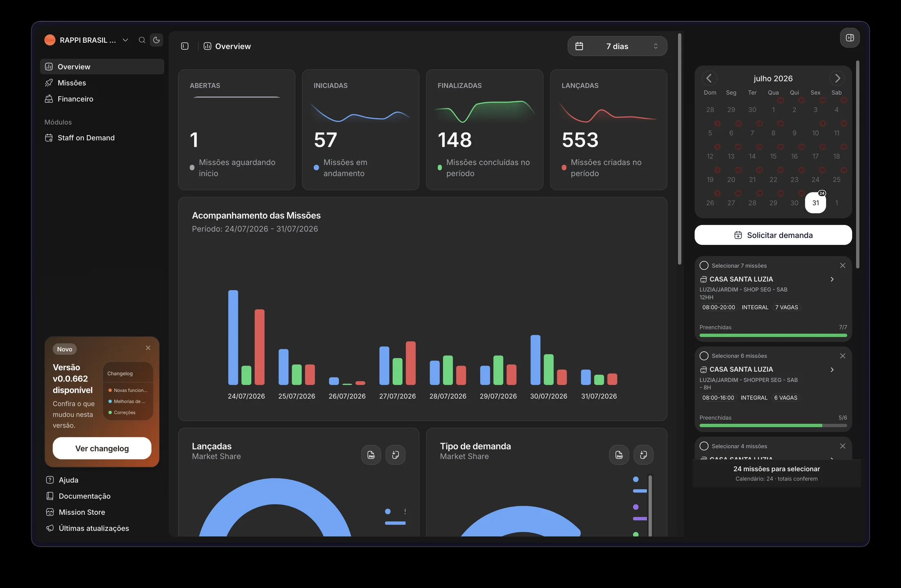Open Staff on Demand module

pyautogui.click(x=102, y=138)
